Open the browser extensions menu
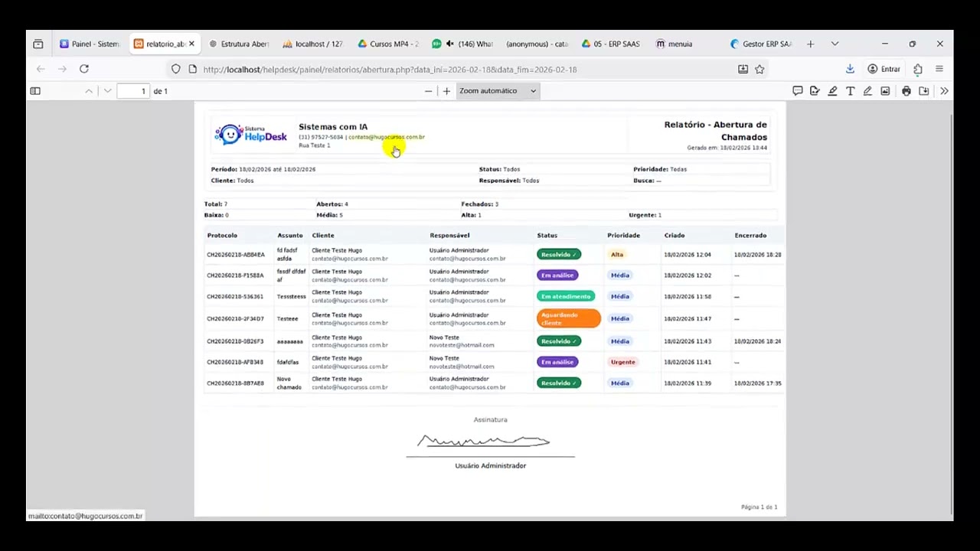 [x=918, y=69]
